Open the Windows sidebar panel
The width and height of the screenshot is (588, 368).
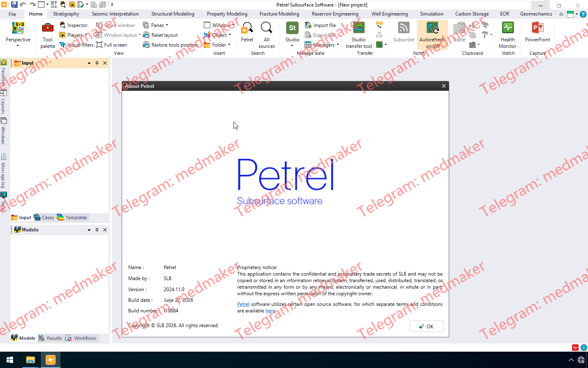coord(3,131)
